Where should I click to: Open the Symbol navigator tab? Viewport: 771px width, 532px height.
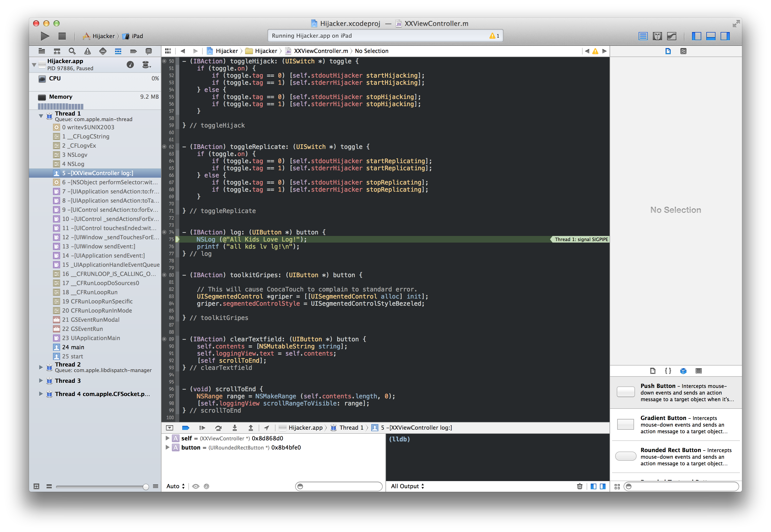(x=57, y=51)
